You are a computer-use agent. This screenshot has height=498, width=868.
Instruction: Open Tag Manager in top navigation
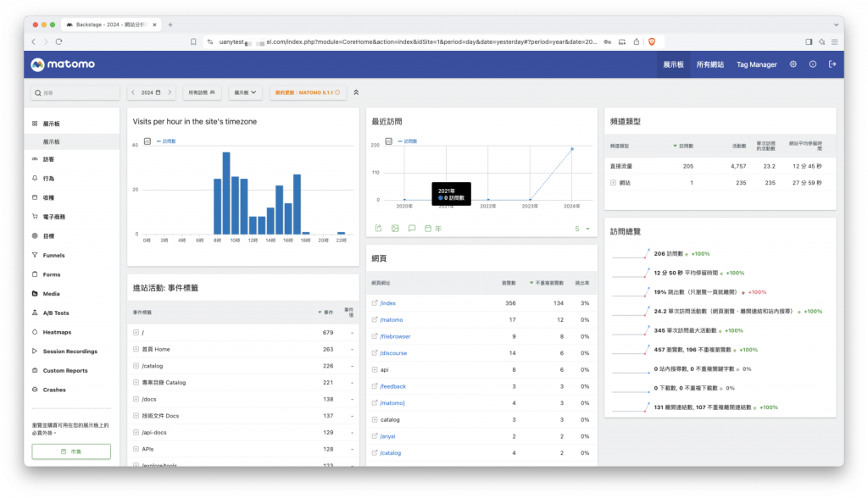[x=756, y=64]
